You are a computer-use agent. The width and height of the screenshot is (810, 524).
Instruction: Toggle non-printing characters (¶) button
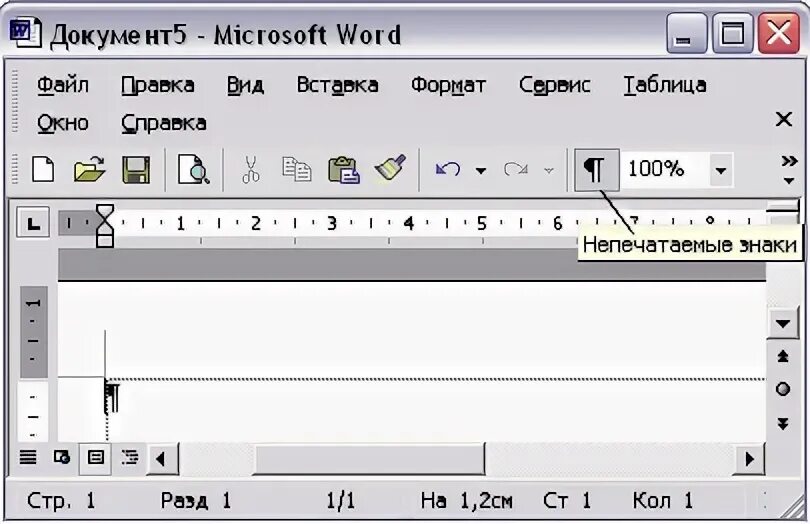coord(596,169)
